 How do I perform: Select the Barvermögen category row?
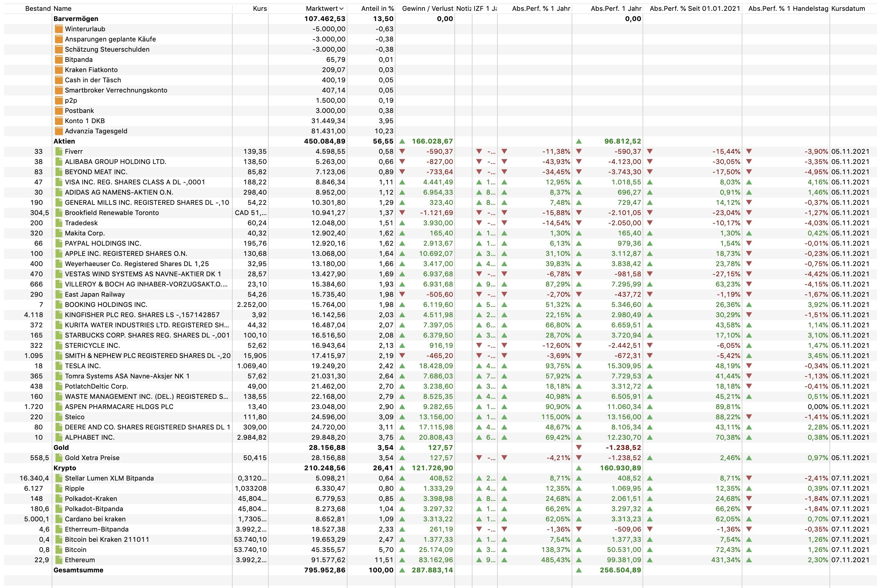(x=76, y=19)
